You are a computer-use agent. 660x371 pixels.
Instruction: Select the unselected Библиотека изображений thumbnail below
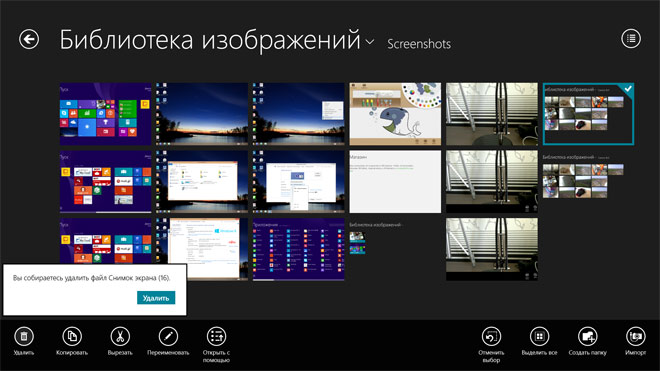coord(588,181)
